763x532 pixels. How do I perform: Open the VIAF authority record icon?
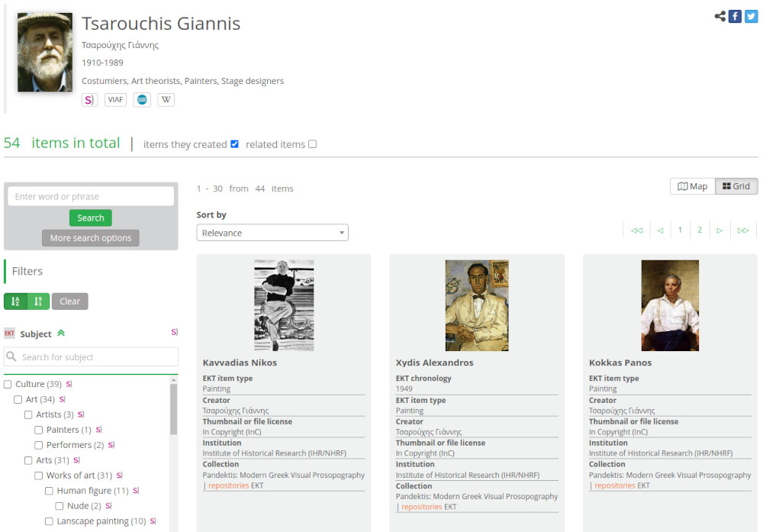coord(114,99)
